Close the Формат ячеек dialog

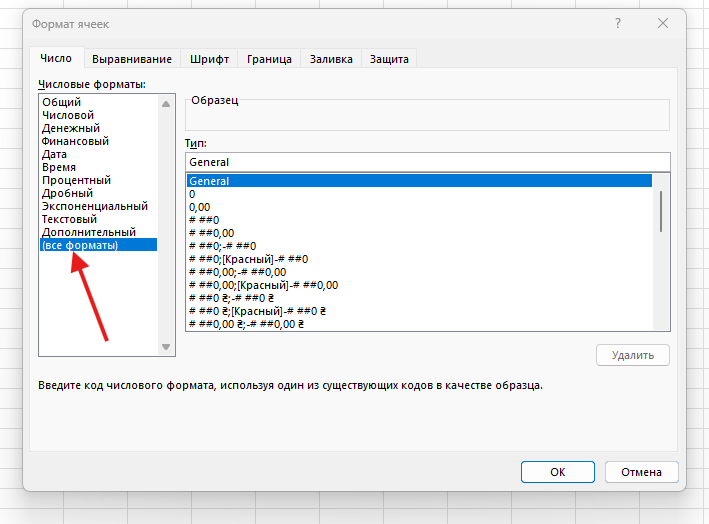click(x=662, y=23)
